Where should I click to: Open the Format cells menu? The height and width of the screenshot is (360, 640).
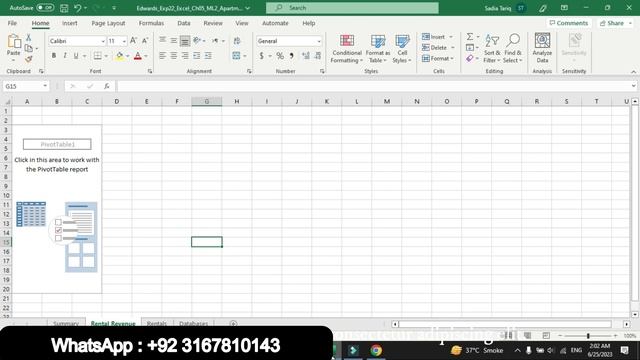point(438,59)
